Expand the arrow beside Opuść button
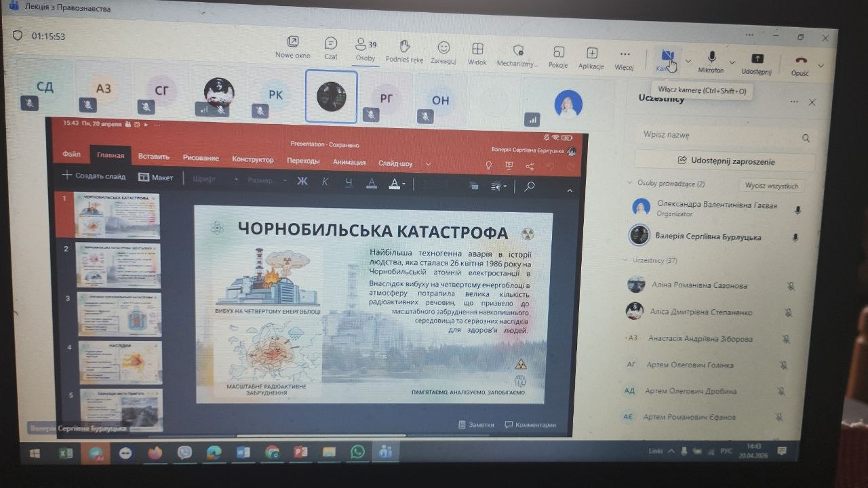Image resolution: width=868 pixels, height=488 pixels. pos(821,66)
